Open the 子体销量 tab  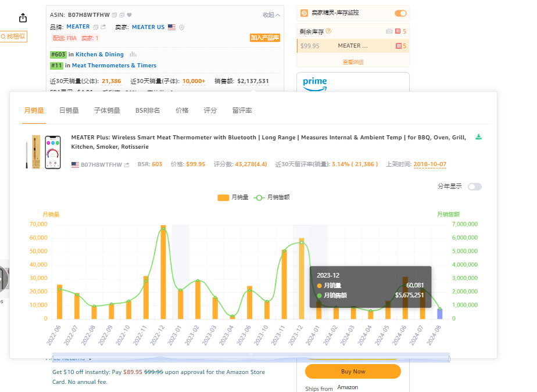point(107,110)
